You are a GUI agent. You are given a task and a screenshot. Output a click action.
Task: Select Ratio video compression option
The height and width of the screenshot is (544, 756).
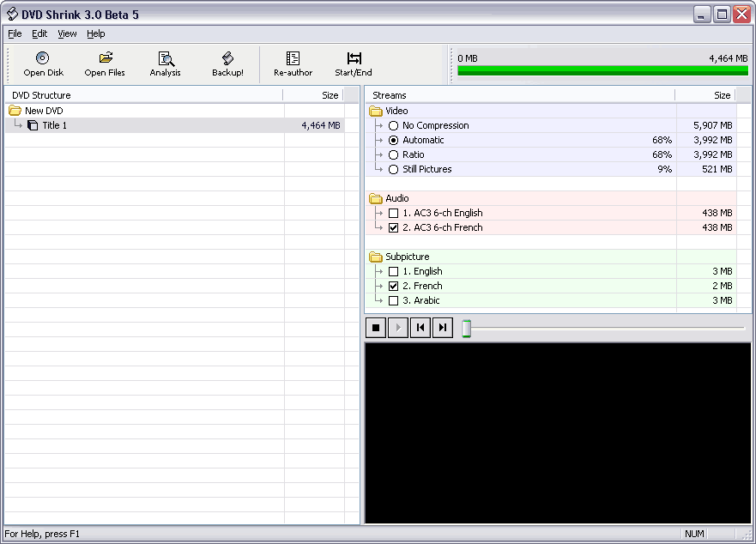[393, 154]
